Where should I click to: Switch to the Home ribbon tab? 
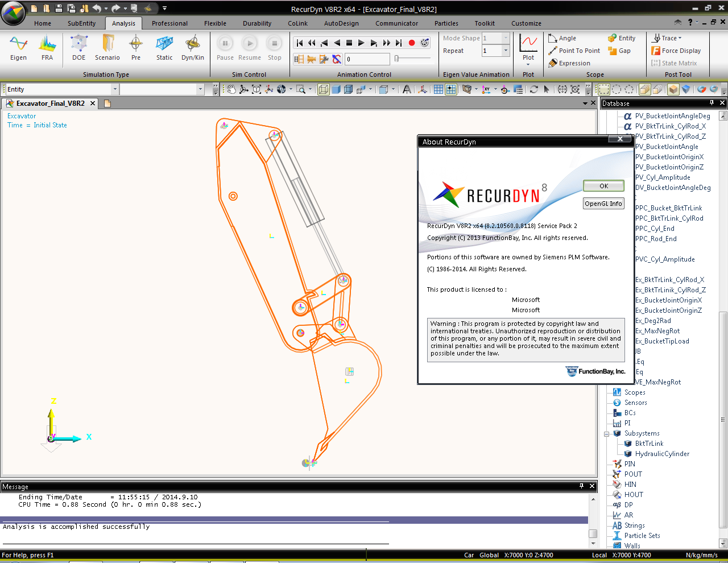43,23
